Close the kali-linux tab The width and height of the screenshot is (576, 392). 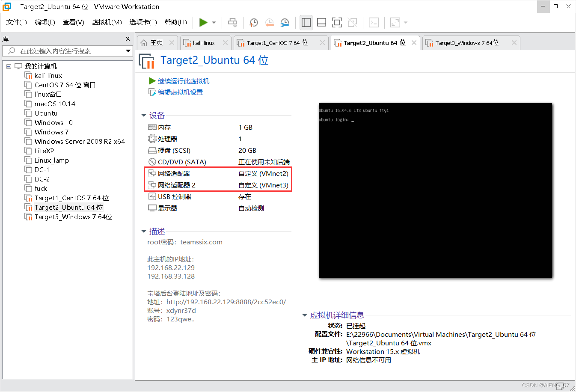pos(225,43)
